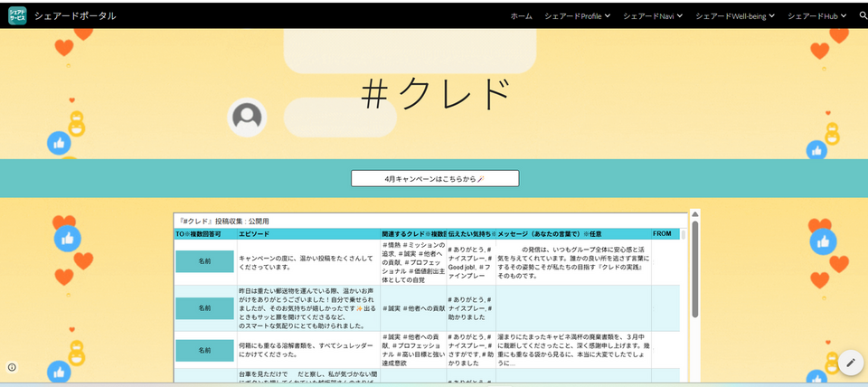Open the search magnifier icon
Viewport: 868px width, 387px height.
862,16
